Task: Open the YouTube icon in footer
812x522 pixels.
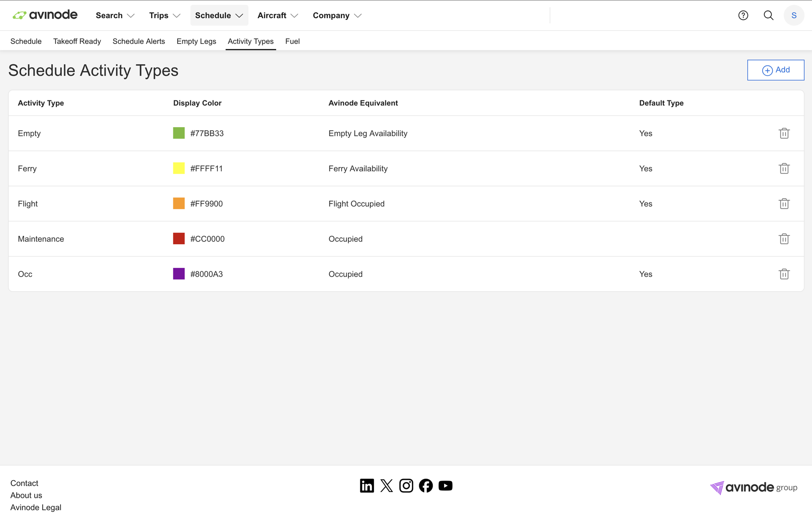Action: (445, 486)
